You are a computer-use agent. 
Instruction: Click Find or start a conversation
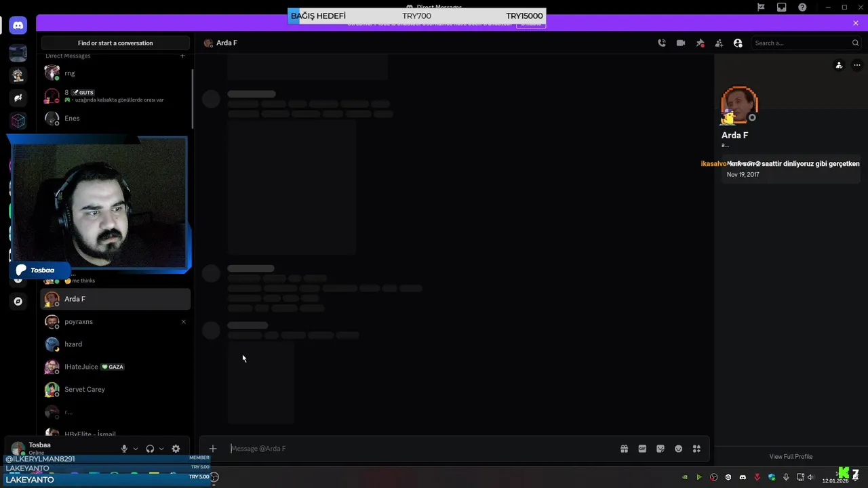pyautogui.click(x=115, y=43)
